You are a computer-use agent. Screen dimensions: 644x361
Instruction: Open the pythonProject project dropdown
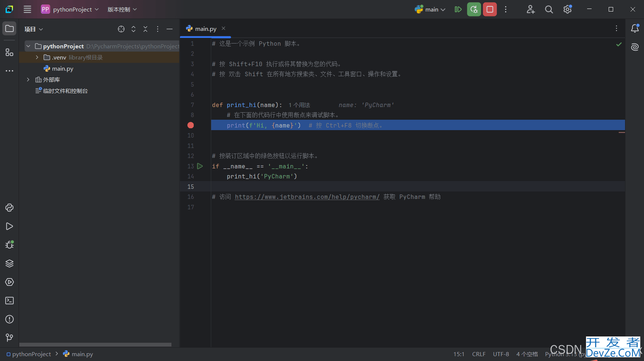[x=70, y=9]
